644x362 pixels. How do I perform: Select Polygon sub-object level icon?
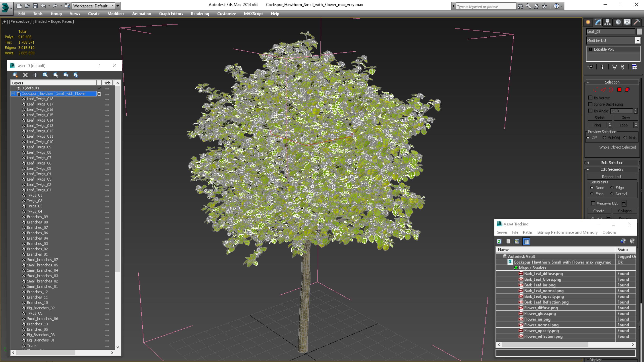coord(619,90)
